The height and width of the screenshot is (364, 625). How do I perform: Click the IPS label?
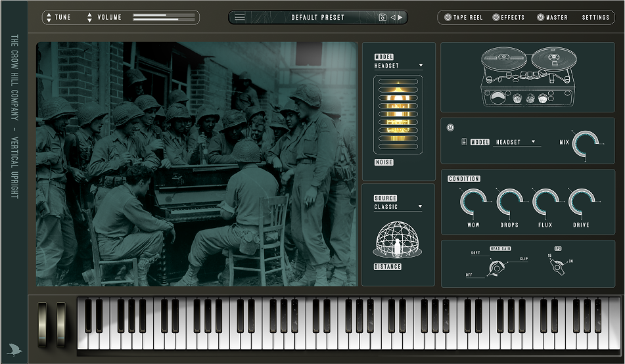pos(558,249)
